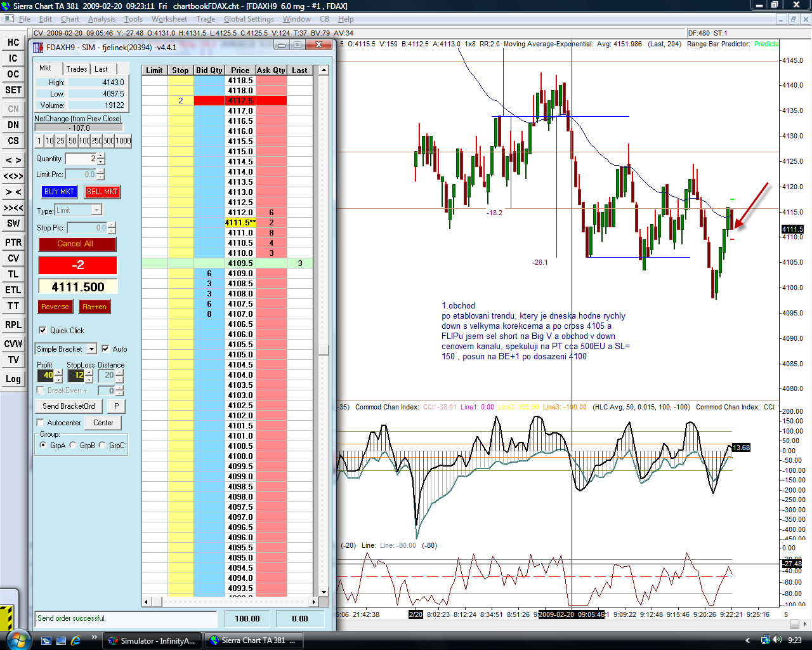812x650 pixels.
Task: Increase the StopLoss stepper
Action: pyautogui.click(x=89, y=373)
